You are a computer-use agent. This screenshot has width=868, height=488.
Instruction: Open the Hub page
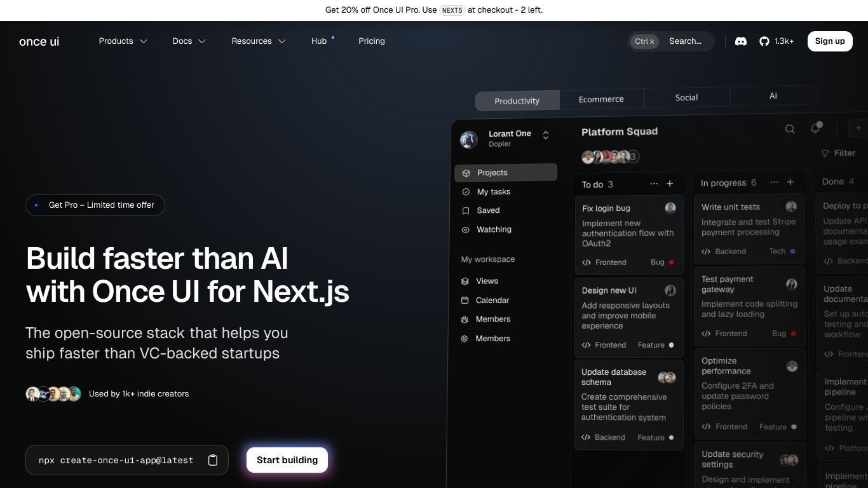[320, 41]
